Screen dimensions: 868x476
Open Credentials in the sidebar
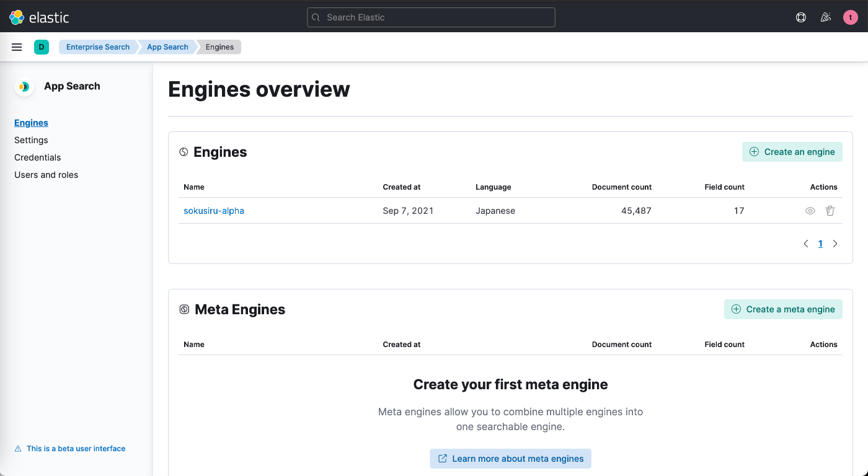click(38, 157)
